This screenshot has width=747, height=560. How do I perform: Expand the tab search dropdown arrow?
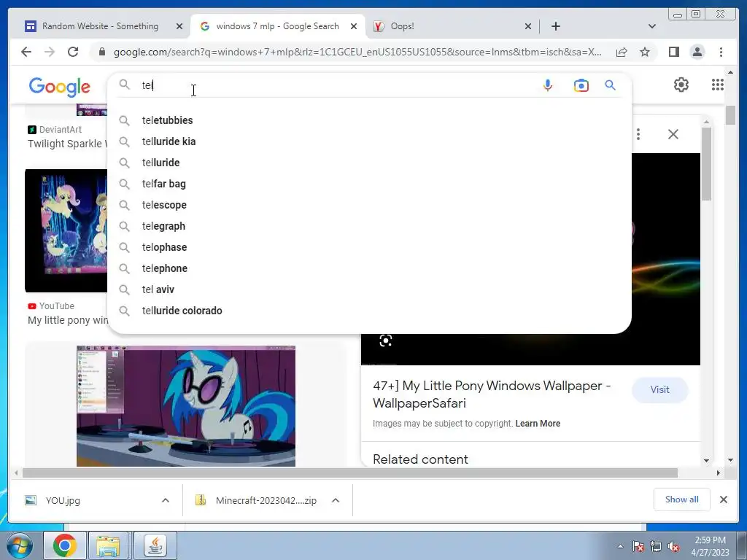652,26
